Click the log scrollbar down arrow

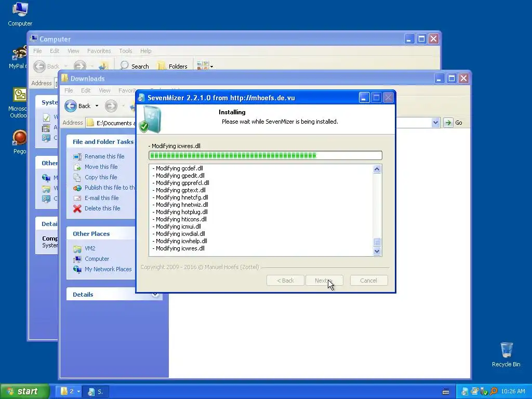pos(377,251)
